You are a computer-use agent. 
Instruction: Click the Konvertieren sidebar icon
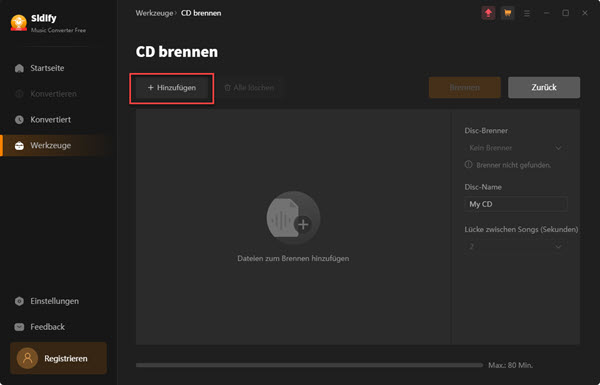[19, 94]
